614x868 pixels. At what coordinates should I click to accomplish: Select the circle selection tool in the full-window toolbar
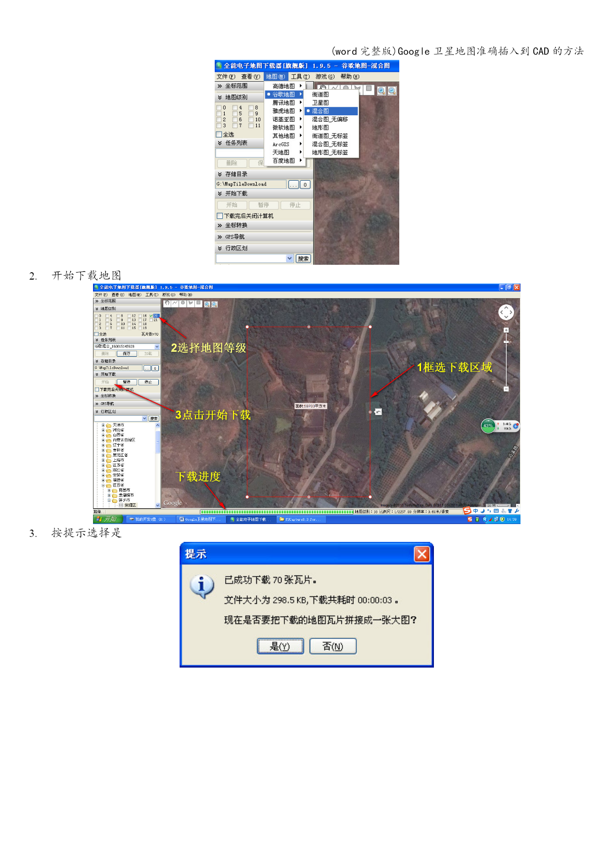pyautogui.click(x=183, y=303)
